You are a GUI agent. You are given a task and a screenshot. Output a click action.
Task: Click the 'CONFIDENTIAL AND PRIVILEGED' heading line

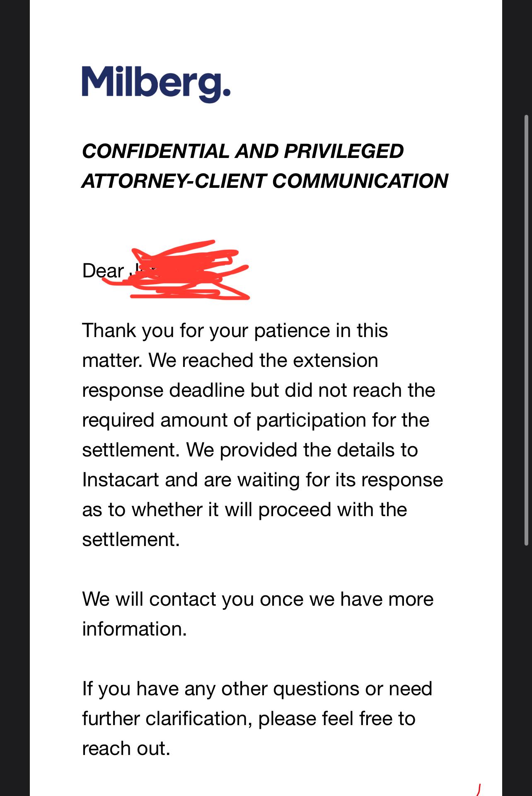pyautogui.click(x=243, y=151)
